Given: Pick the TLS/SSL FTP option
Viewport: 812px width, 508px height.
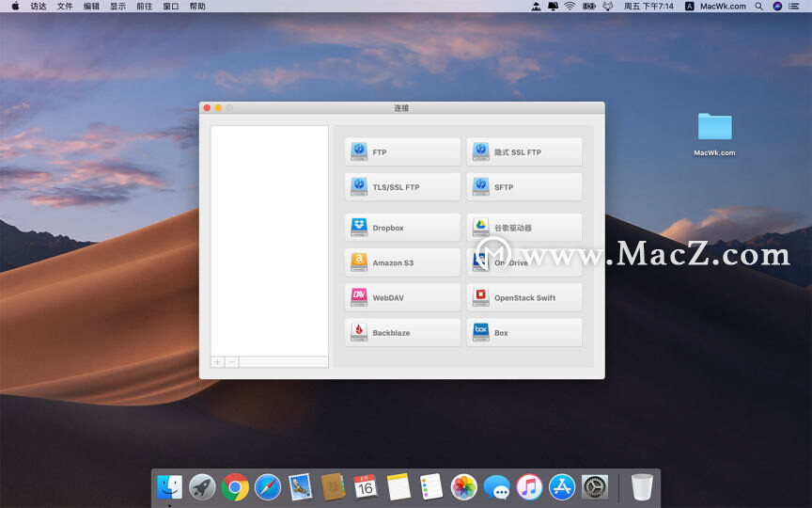Looking at the screenshot, I should (x=402, y=187).
